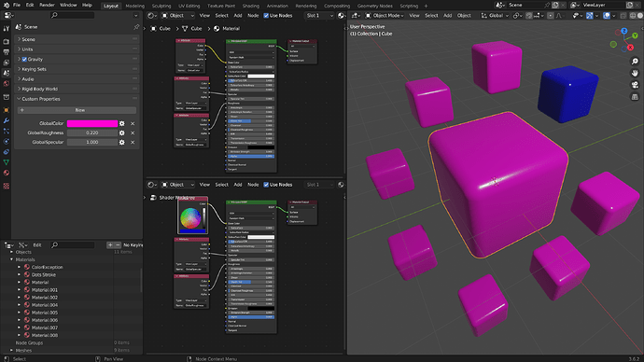Image resolution: width=644 pixels, height=362 pixels.
Task: Switch to the Modeling workspace tab
Action: 134,6
